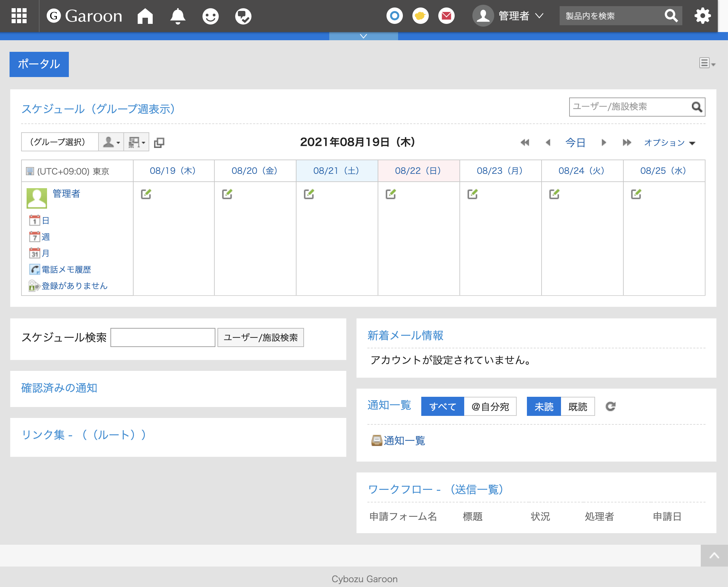Jump forward one week in schedule

click(627, 142)
